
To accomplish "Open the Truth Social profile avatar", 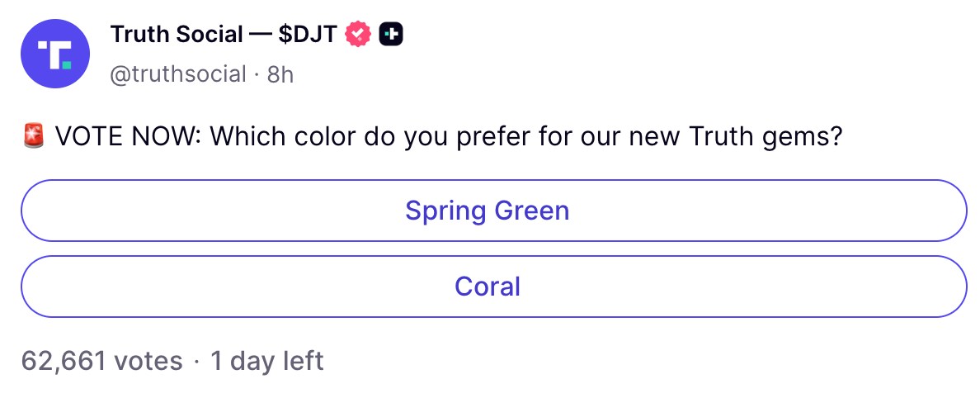I will (x=55, y=54).
